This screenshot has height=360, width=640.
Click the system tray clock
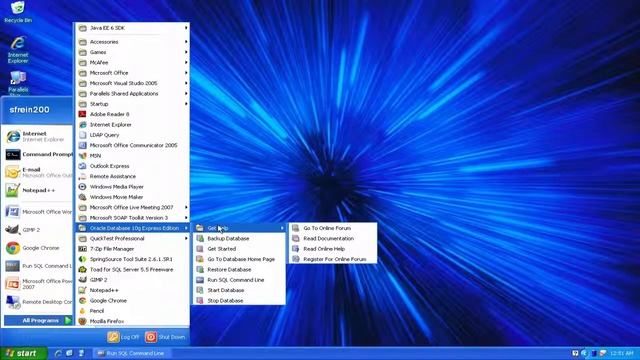coord(622,353)
